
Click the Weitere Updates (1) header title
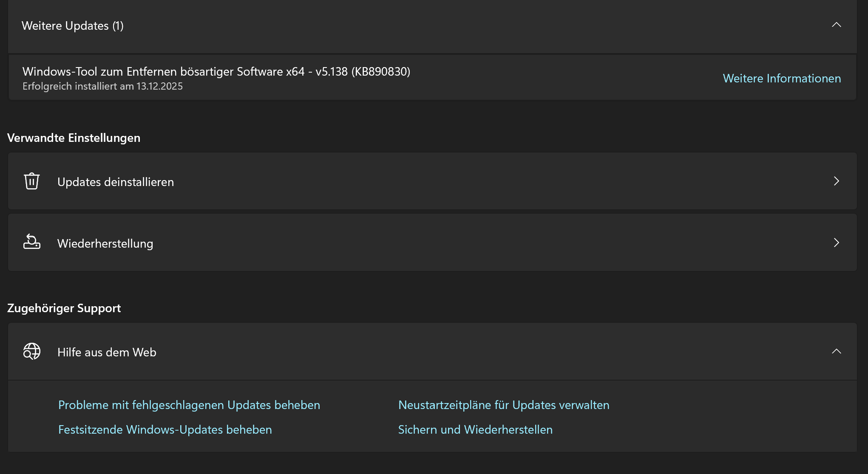[x=72, y=25]
